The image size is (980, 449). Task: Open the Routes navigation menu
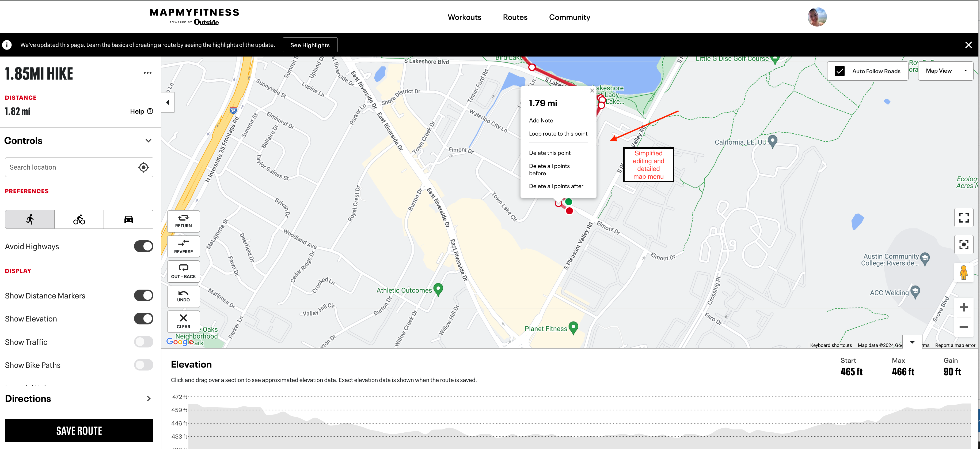pyautogui.click(x=515, y=17)
